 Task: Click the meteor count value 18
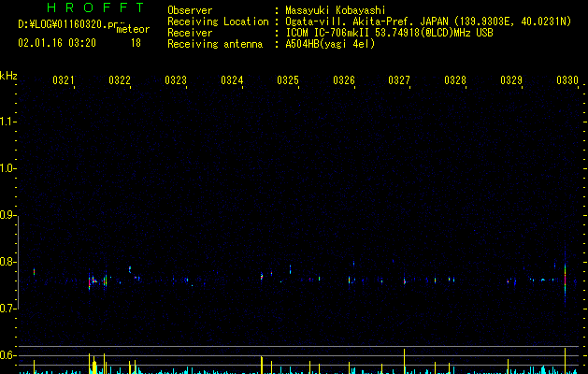[x=136, y=43]
